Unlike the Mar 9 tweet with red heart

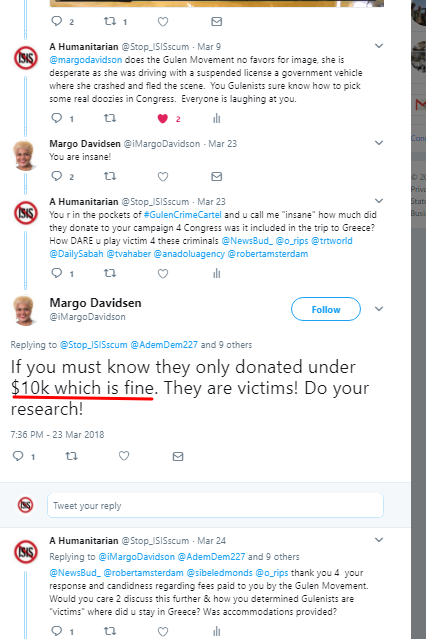pyautogui.click(x=163, y=119)
